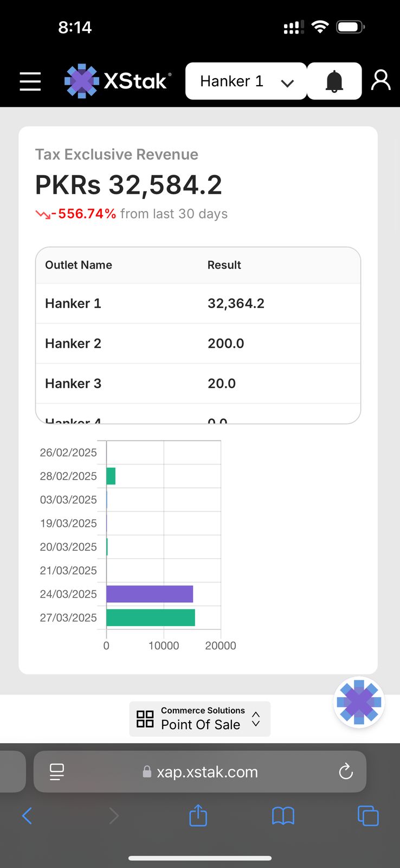Open the hamburger navigation menu
Viewport: 400px width, 868px height.
tap(30, 81)
